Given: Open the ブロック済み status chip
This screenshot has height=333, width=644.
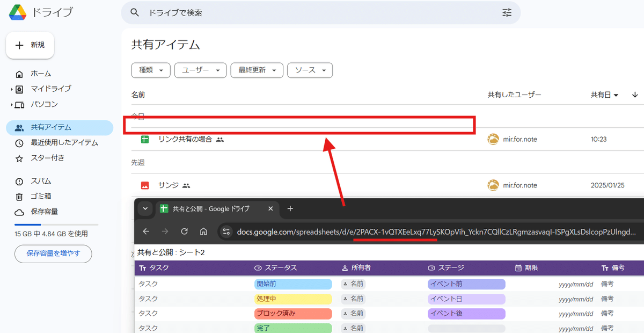Looking at the screenshot, I should 293,313.
